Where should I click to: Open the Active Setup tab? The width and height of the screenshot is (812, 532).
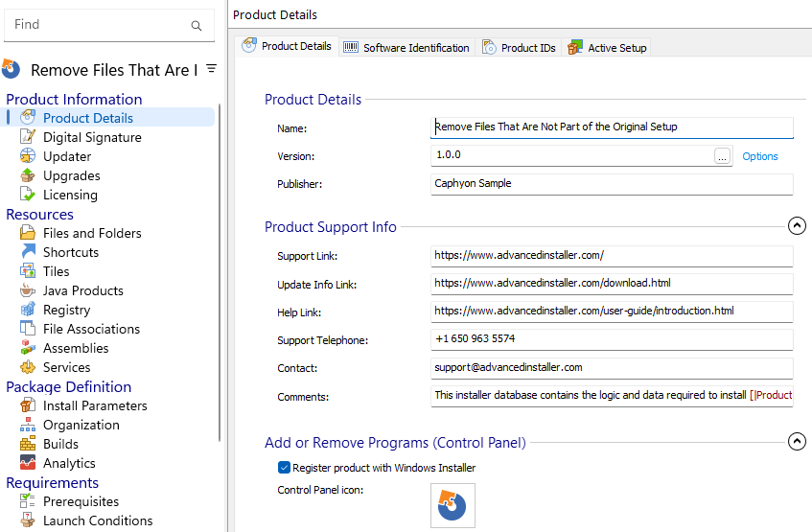coord(607,48)
